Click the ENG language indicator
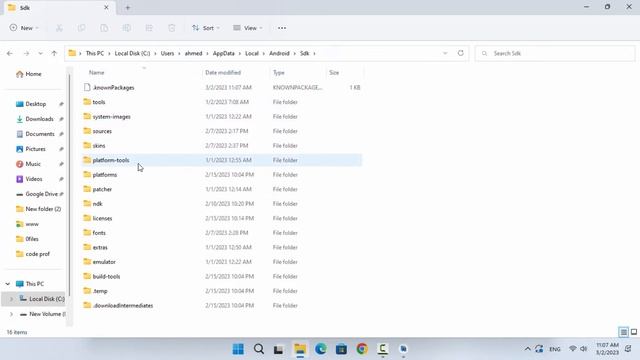Viewport: 640px width, 360px height. pos(555,349)
